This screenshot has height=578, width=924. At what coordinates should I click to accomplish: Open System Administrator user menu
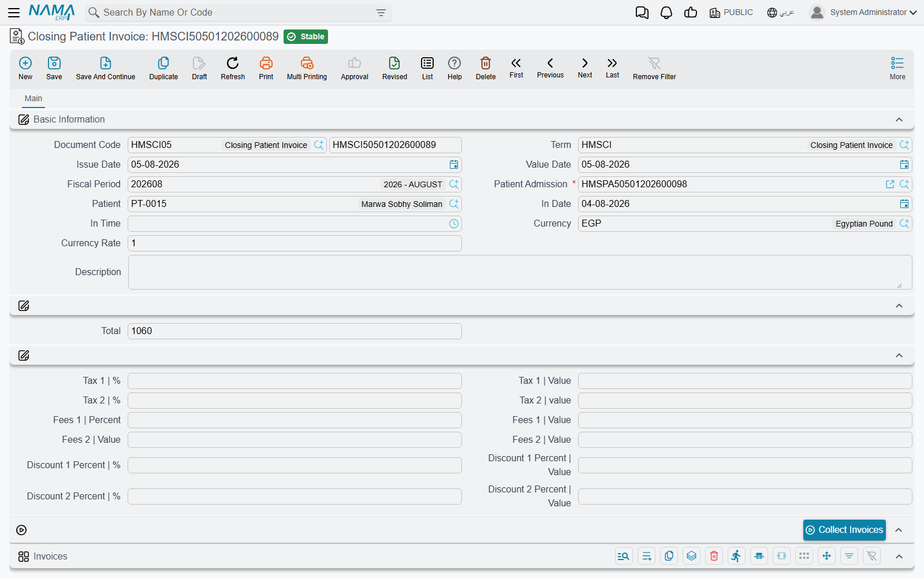[863, 12]
